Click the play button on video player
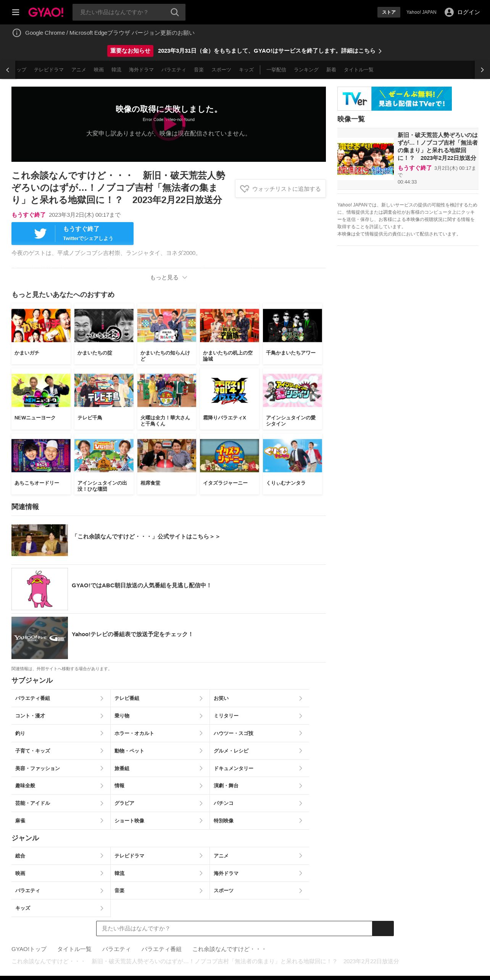This screenshot has height=980, width=490. pyautogui.click(x=169, y=124)
